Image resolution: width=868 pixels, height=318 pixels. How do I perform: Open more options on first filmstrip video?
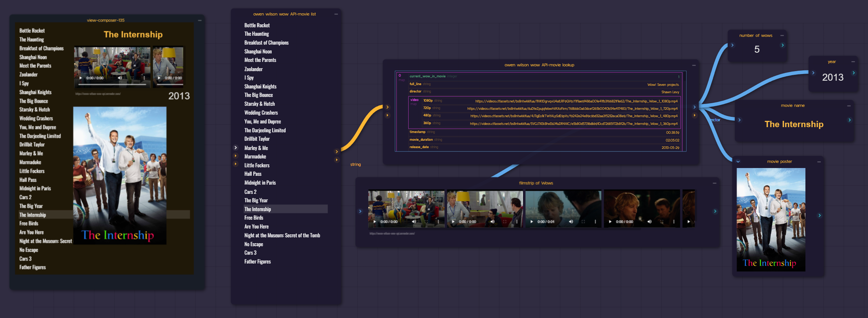(438, 222)
